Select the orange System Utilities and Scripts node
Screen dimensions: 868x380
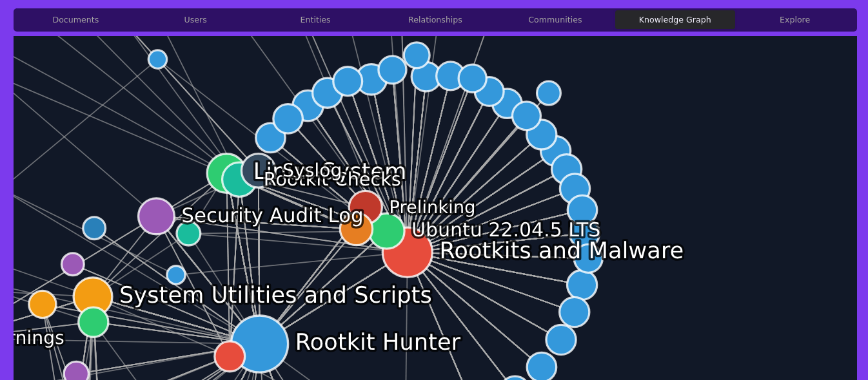coord(93,296)
